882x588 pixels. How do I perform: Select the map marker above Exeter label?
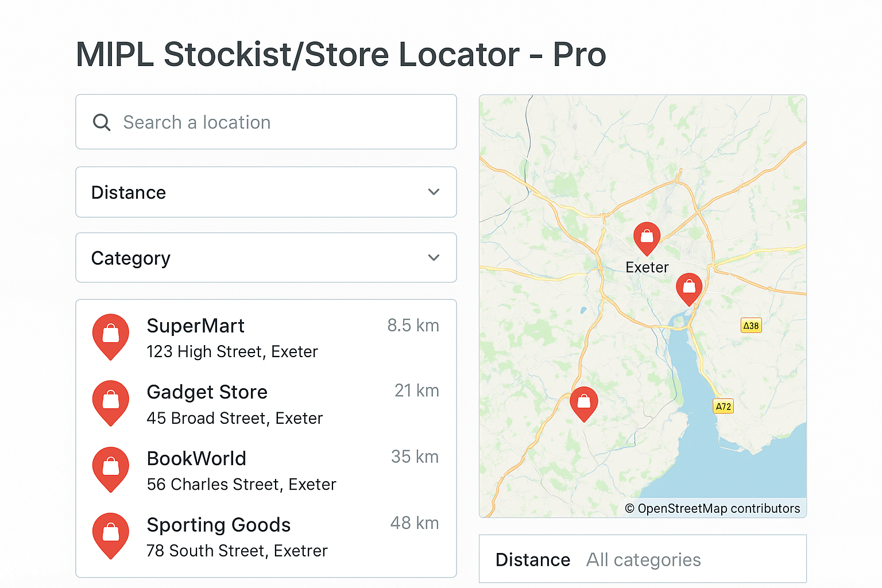point(647,237)
